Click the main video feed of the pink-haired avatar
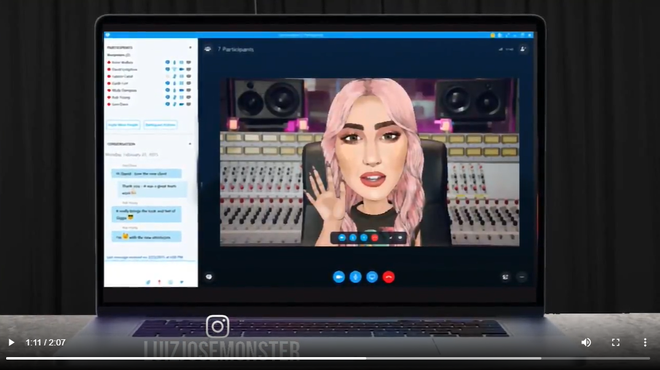 (x=370, y=162)
